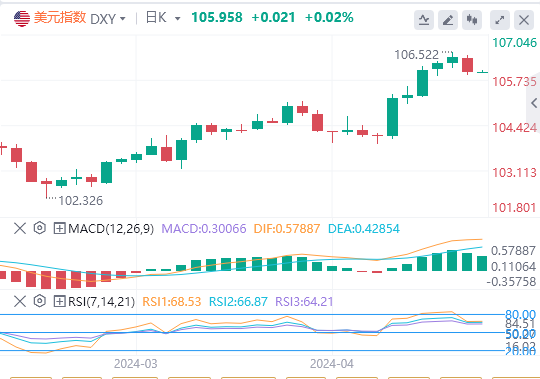Open the DXY symbol dropdown

(108, 19)
